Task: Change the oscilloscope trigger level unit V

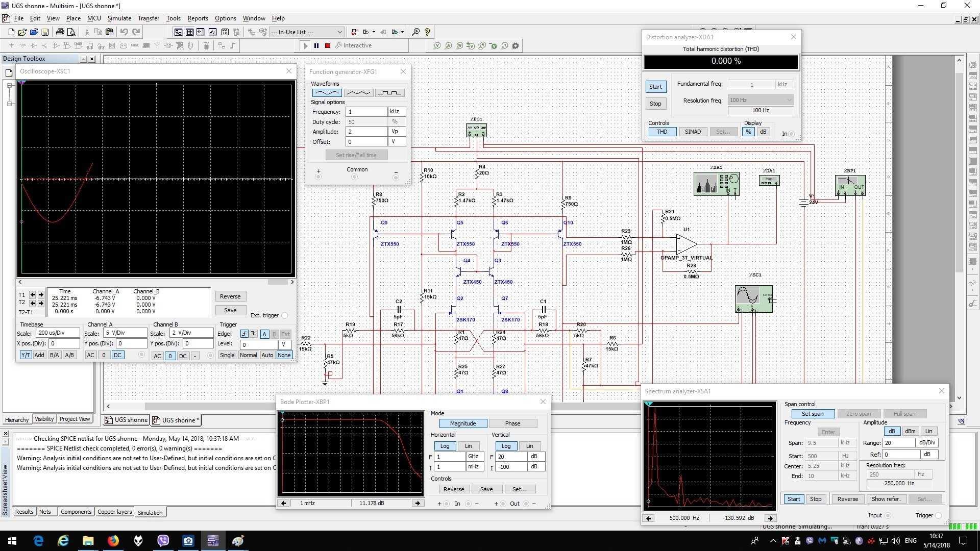Action: pos(285,344)
